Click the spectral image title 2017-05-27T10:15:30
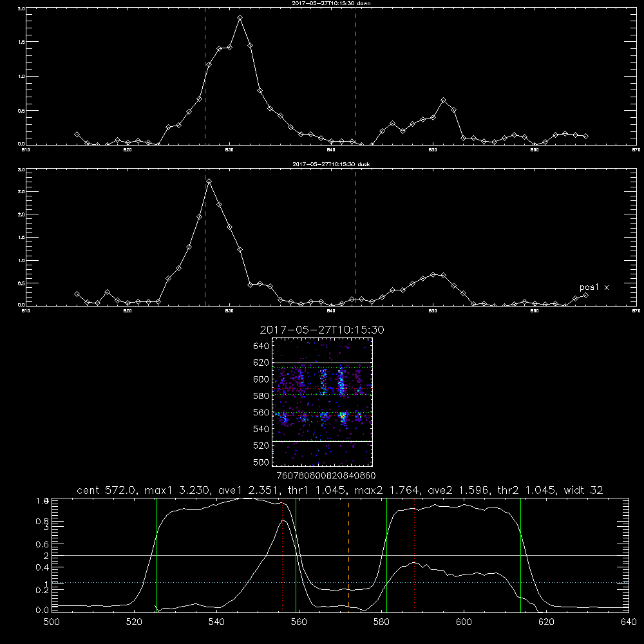 (322, 330)
